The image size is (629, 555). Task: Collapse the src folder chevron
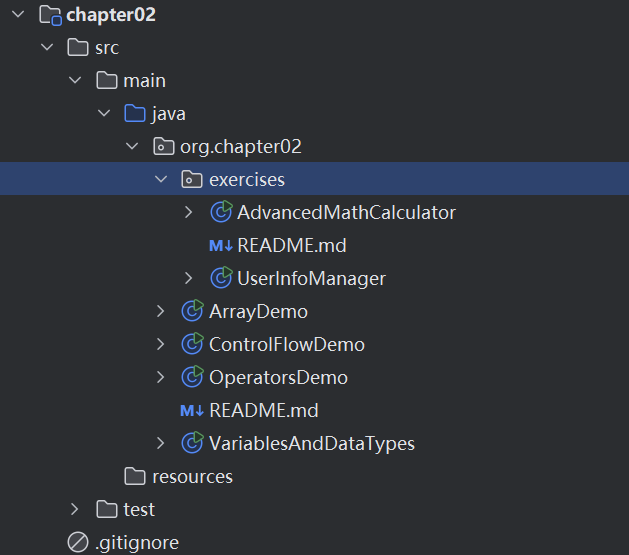coord(47,47)
